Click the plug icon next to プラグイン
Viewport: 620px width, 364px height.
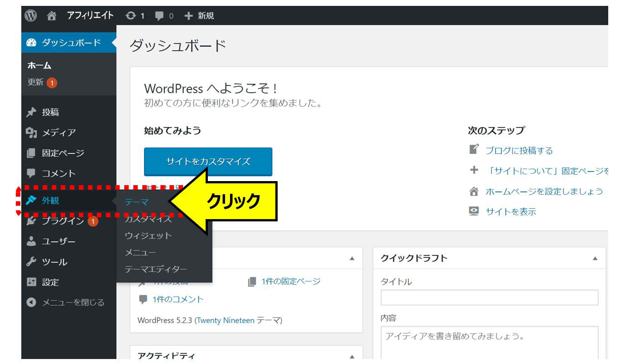pos(31,221)
